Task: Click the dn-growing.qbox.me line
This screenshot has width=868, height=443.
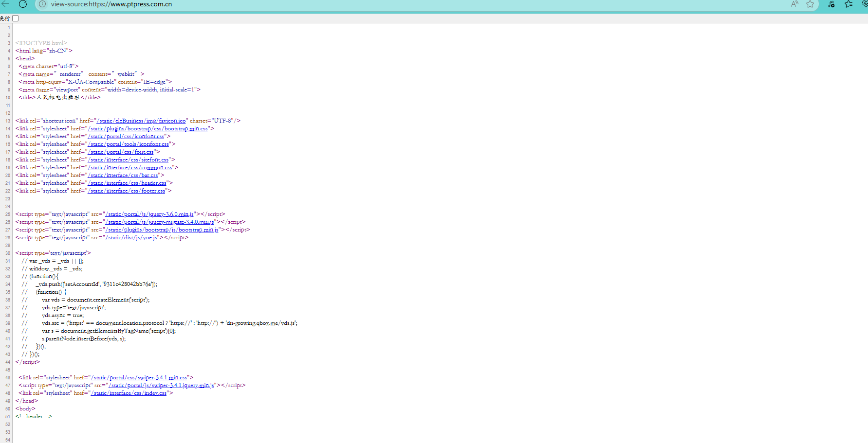Action: [159, 323]
